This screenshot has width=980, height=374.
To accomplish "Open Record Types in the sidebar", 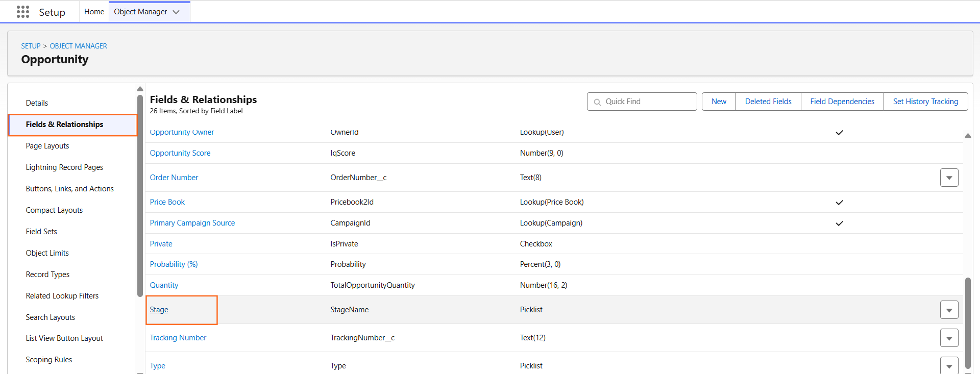I will pos(47,275).
